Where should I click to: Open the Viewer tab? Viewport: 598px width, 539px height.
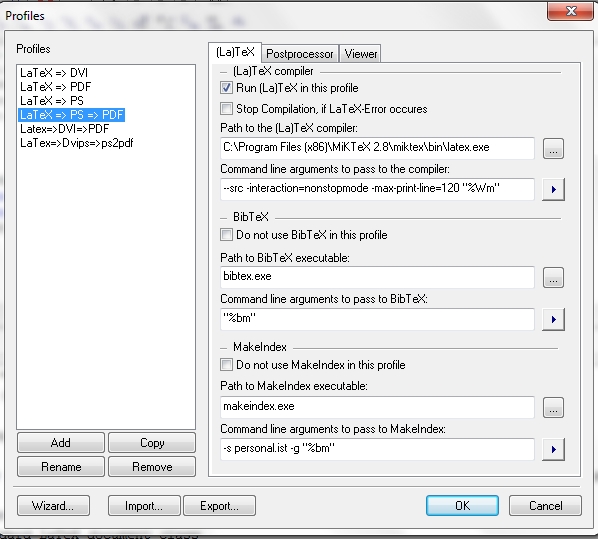coord(360,54)
